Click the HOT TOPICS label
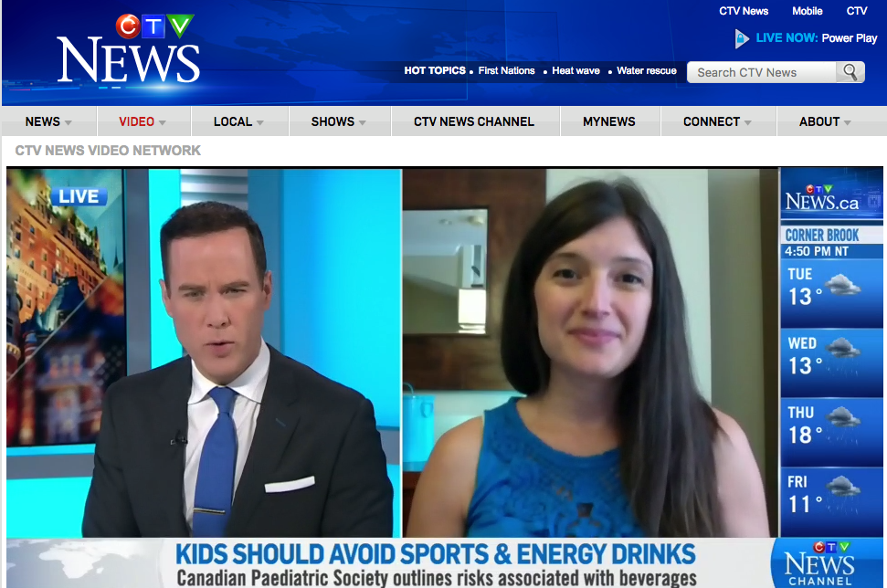This screenshot has height=588, width=887. point(435,70)
